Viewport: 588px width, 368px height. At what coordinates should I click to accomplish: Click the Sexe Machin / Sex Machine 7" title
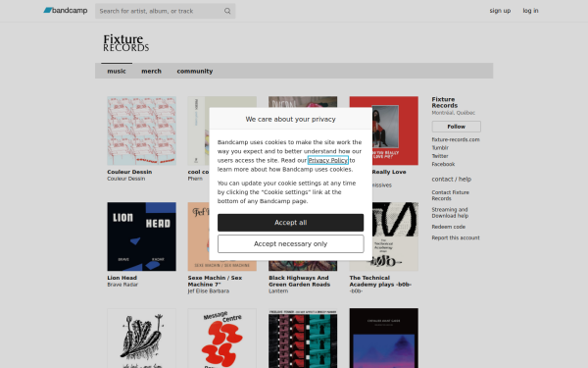tap(215, 281)
